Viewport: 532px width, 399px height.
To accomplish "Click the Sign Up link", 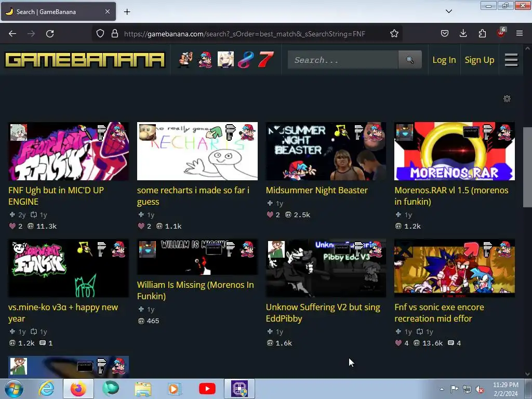I will tap(479, 60).
